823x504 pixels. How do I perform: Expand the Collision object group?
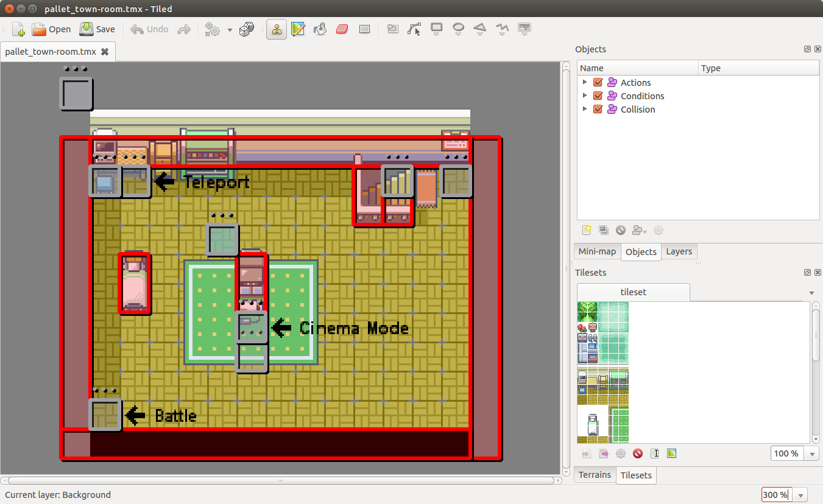click(x=585, y=109)
